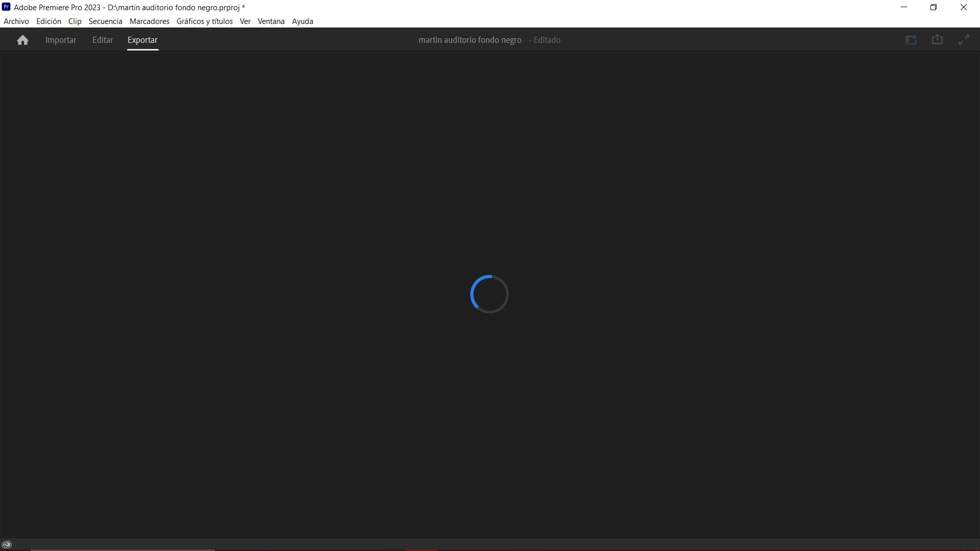
Task: Open the Archivo menu
Action: coord(16,21)
